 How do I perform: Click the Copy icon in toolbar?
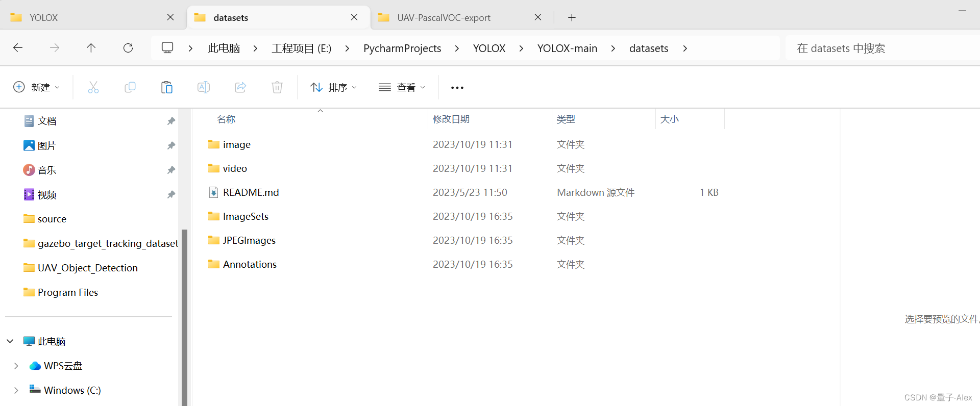coord(130,87)
